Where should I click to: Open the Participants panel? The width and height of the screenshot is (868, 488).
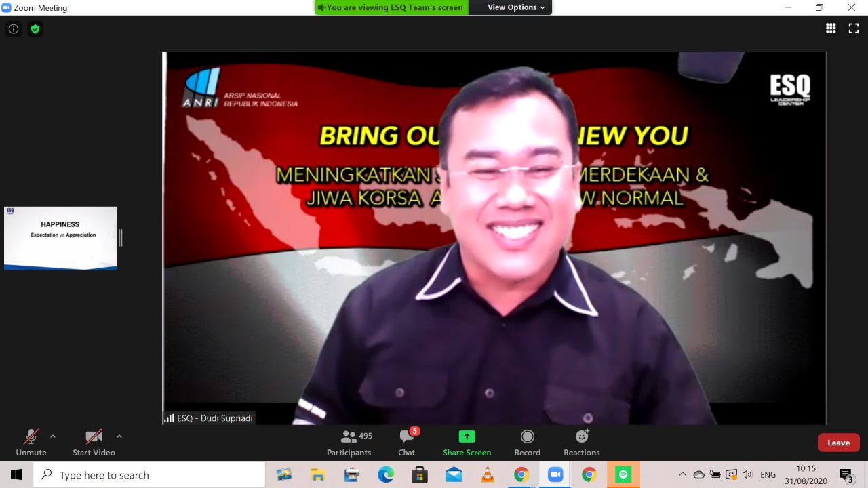point(349,443)
